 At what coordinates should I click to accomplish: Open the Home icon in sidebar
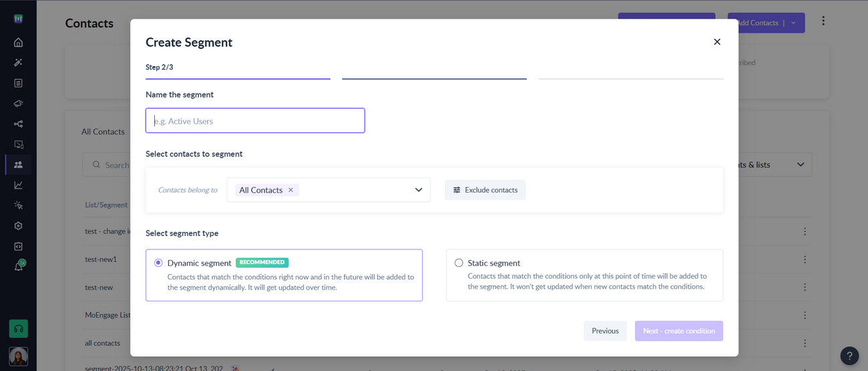18,42
